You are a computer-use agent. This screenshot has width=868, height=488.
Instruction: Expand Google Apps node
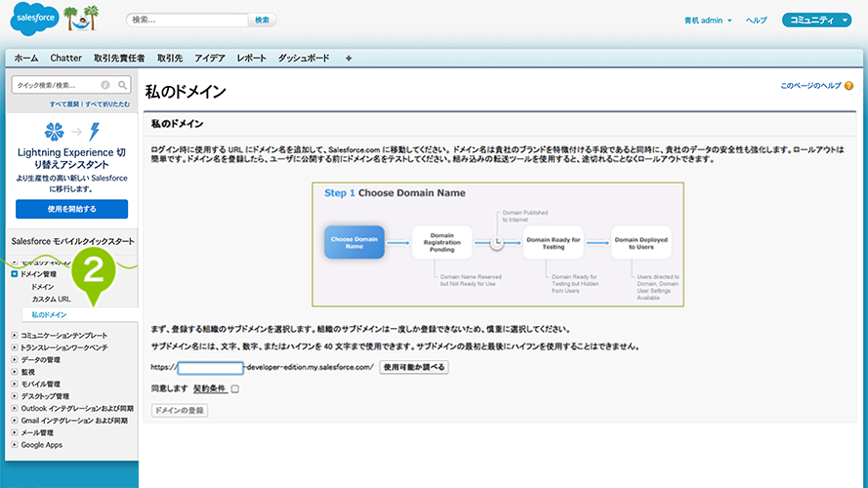15,445
